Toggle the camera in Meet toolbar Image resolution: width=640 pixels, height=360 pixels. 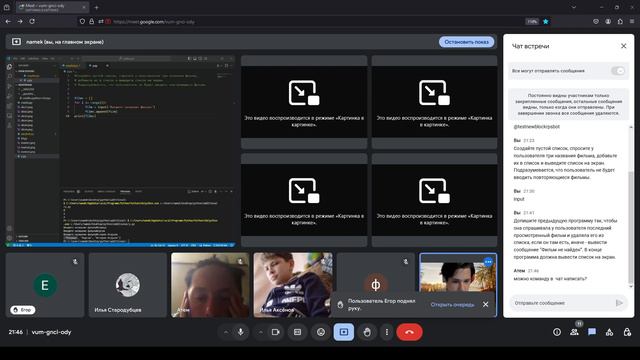click(x=276, y=332)
